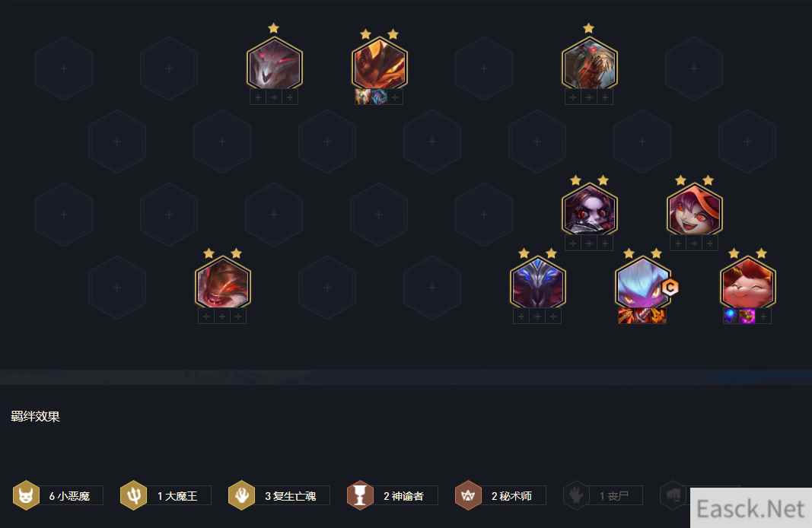Viewport: 812px width, 528px height.
Task: Click the empty item slot under two-star orange champion
Action: point(395,97)
